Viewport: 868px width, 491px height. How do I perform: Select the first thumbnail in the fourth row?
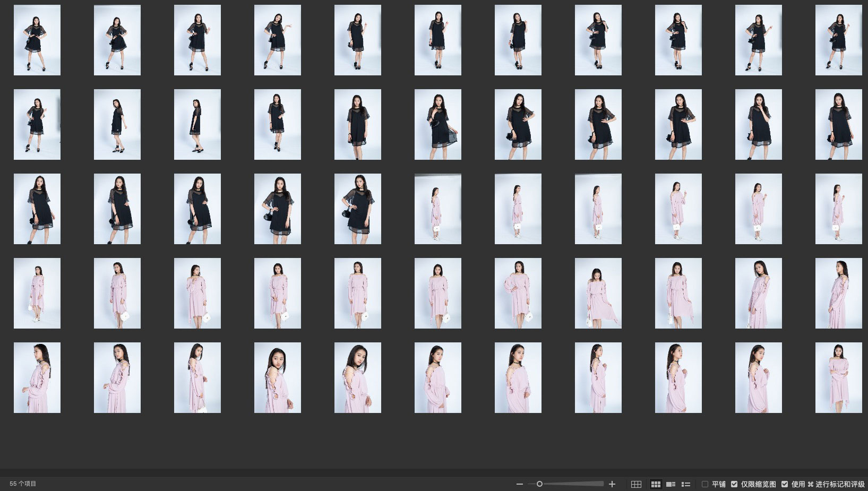pyautogui.click(x=37, y=293)
